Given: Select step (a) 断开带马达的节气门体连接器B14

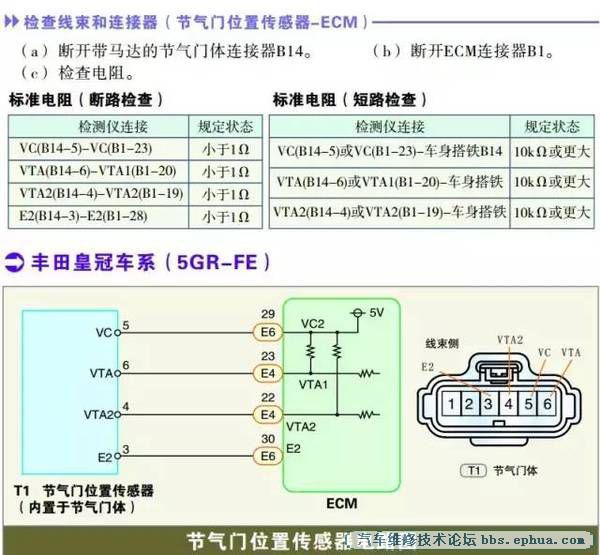Looking at the screenshot, I should tap(166, 51).
